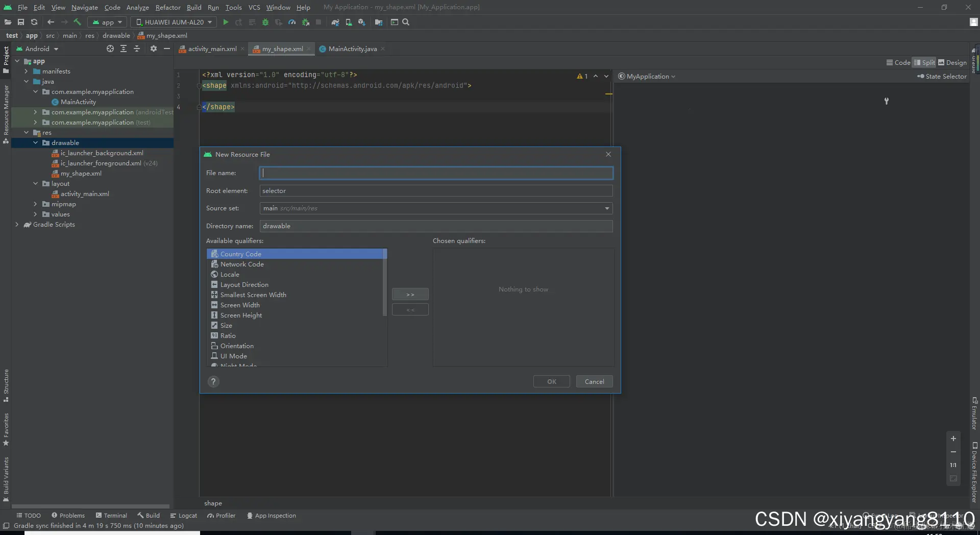Zoom in the design preview with plus
The height and width of the screenshot is (535, 980).
[x=953, y=439]
